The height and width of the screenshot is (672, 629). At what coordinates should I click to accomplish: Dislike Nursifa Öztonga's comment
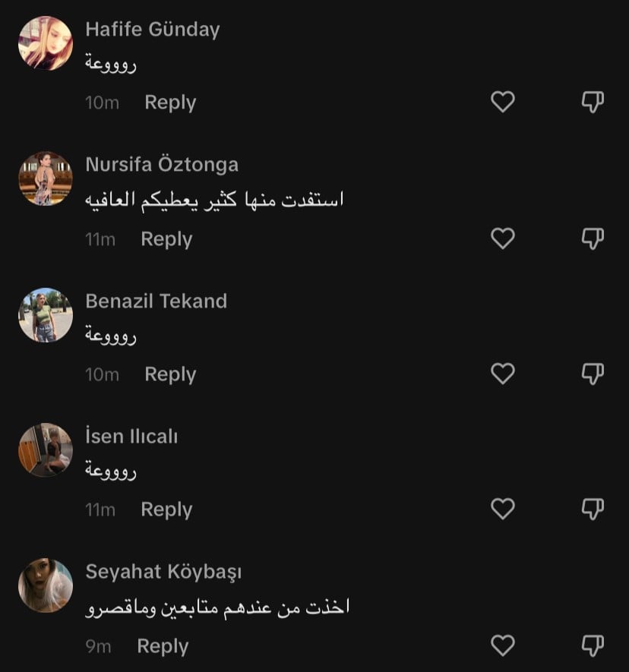(593, 238)
